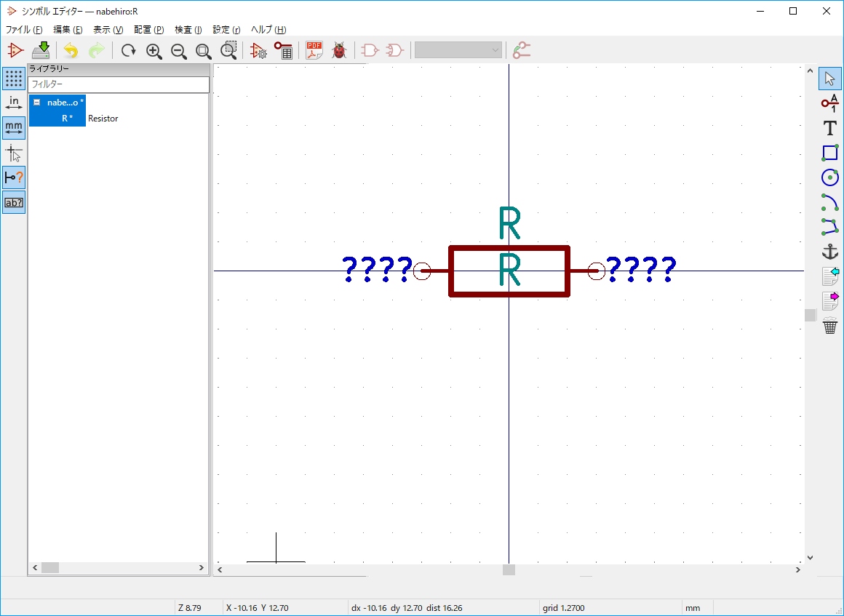Image resolution: width=844 pixels, height=616 pixels.
Task: Export current drawing icon
Action: coord(830,301)
